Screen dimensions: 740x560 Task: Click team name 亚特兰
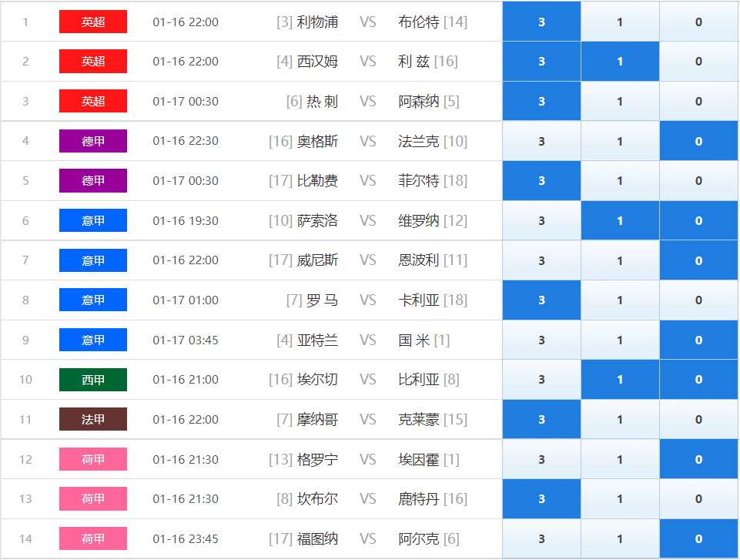pos(317,340)
